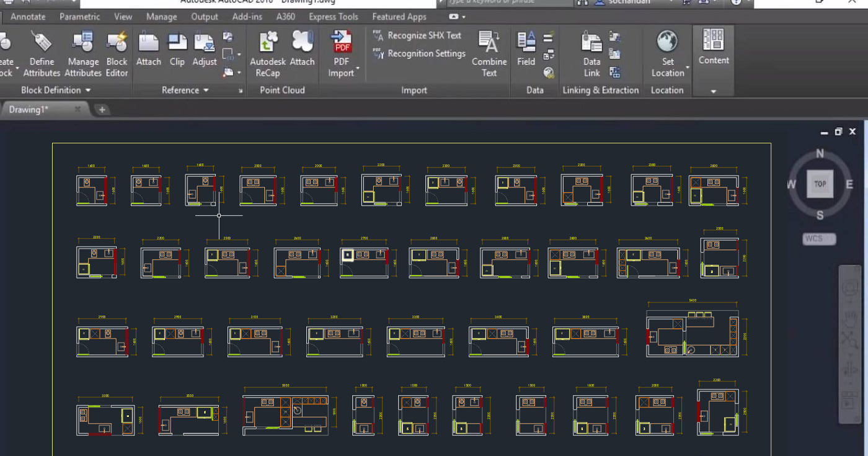The image size is (868, 456).
Task: Open Recognition Settings
Action: [418, 53]
